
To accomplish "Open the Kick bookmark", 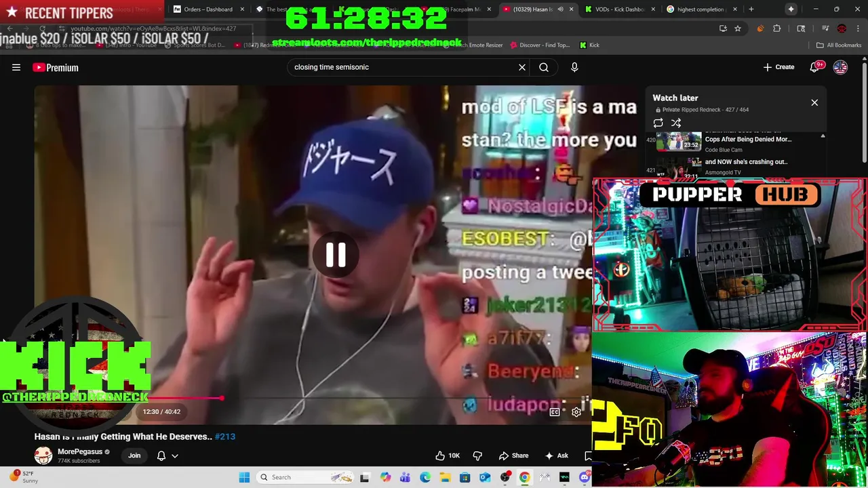I will [589, 45].
